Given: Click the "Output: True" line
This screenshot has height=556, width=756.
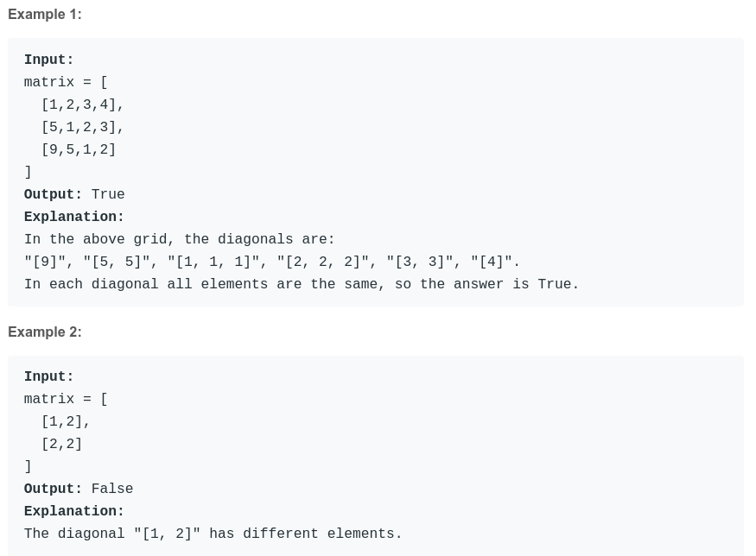Looking at the screenshot, I should tap(74, 194).
